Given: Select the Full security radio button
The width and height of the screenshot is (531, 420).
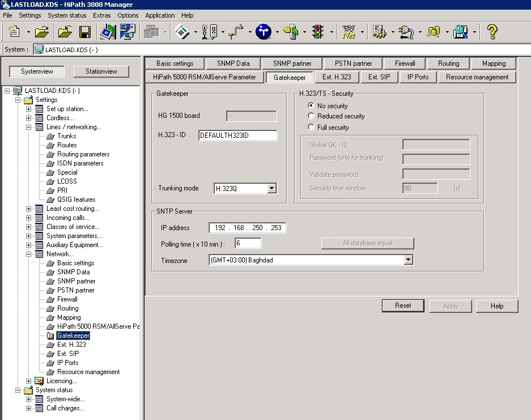Looking at the screenshot, I should [x=311, y=127].
